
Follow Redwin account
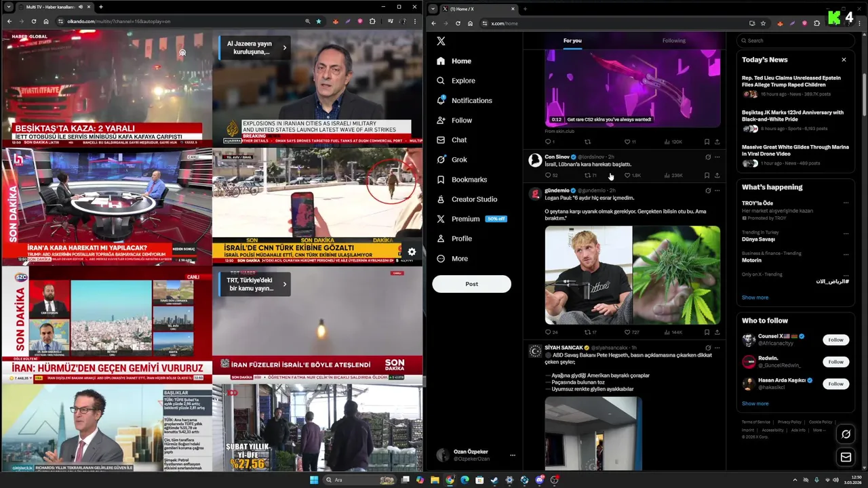click(x=835, y=362)
